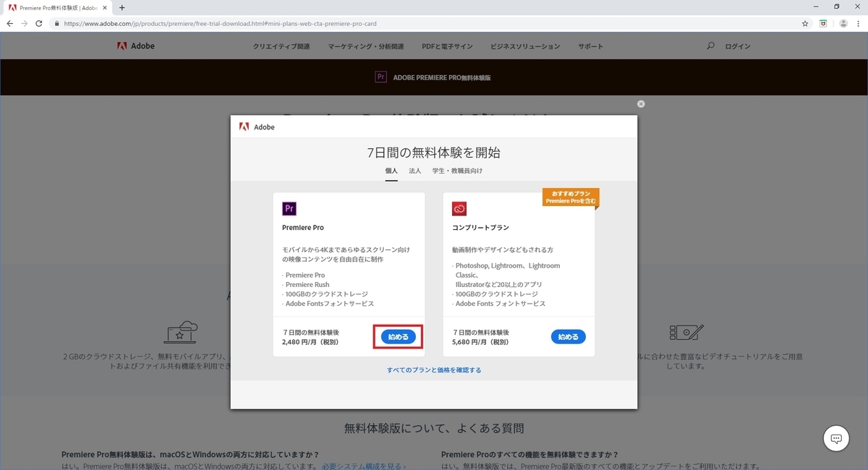868x470 pixels.
Task: Open a new browser tab with plus
Action: point(122,7)
